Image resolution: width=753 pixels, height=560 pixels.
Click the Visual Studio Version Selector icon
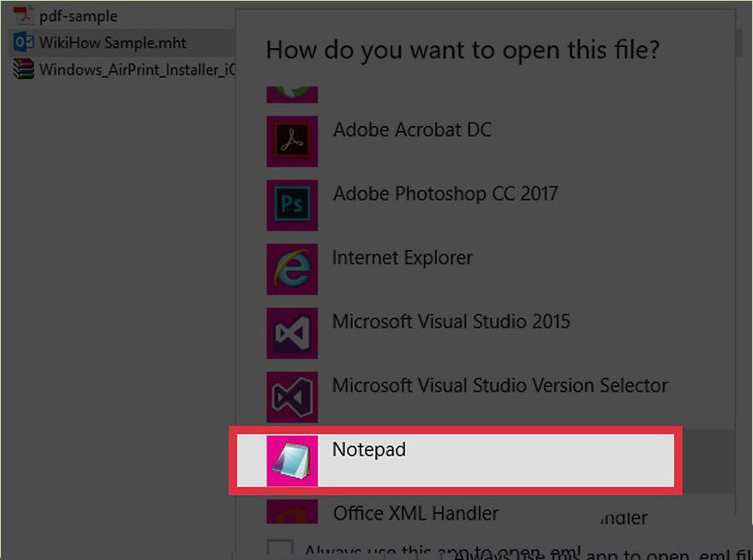pyautogui.click(x=292, y=397)
